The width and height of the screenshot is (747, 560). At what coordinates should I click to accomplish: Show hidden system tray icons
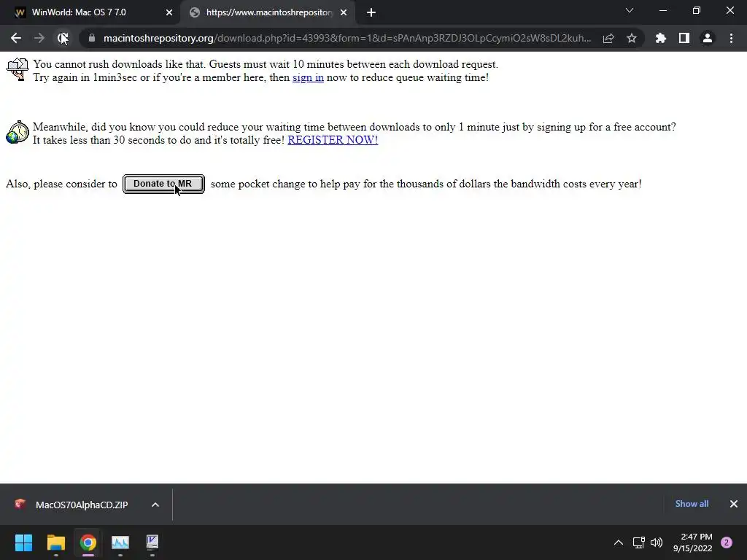click(x=619, y=542)
